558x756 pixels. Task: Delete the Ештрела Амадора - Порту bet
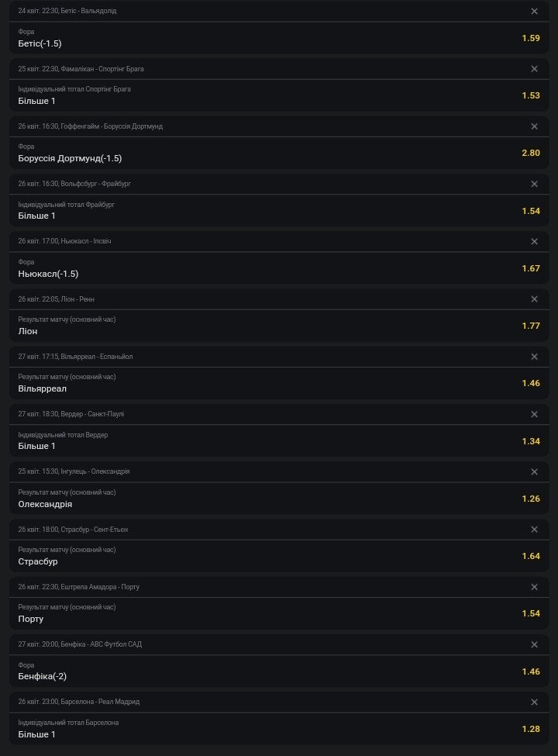534,587
